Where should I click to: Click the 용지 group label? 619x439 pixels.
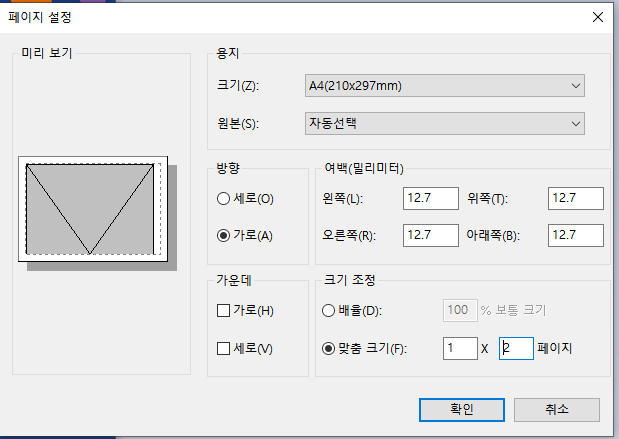228,53
